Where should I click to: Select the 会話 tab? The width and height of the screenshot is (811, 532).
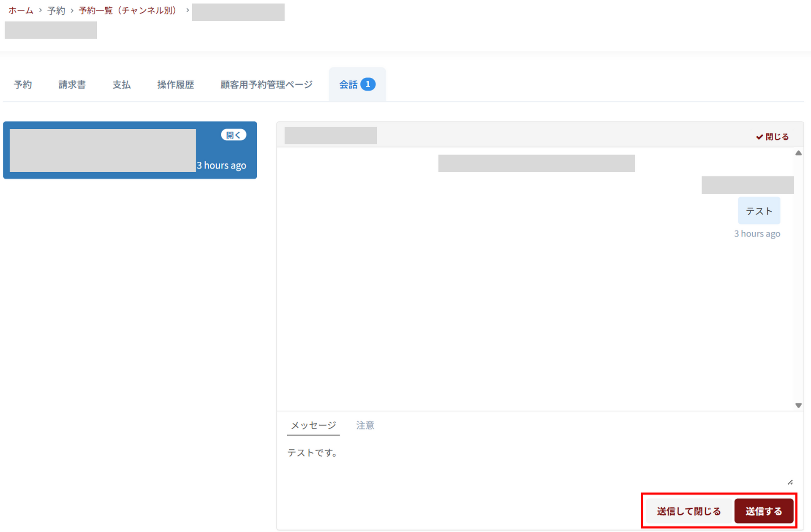pyautogui.click(x=349, y=84)
